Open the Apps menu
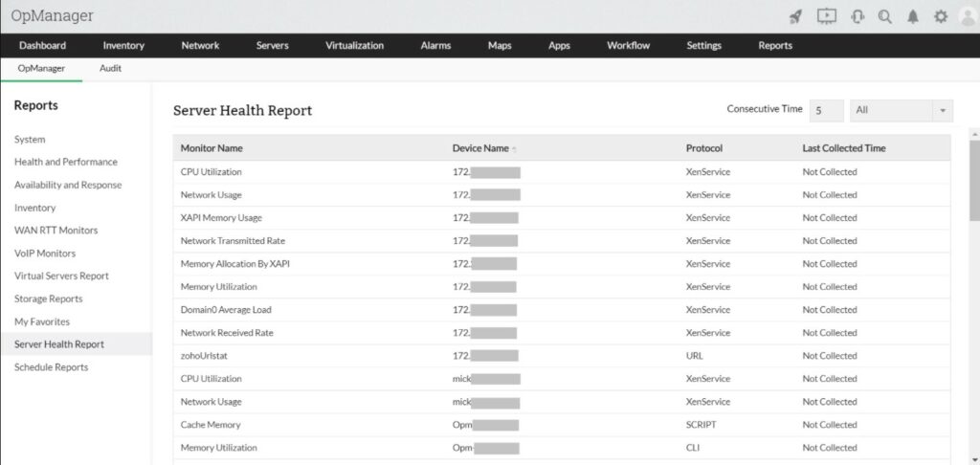Viewport: 980px width, 465px height. (559, 46)
